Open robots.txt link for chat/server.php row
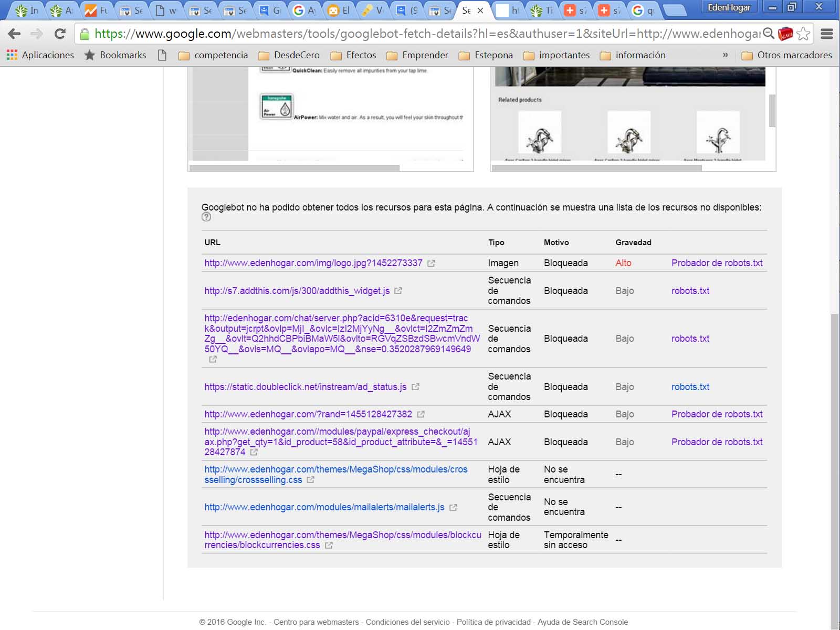This screenshot has height=630, width=840. [x=690, y=339]
